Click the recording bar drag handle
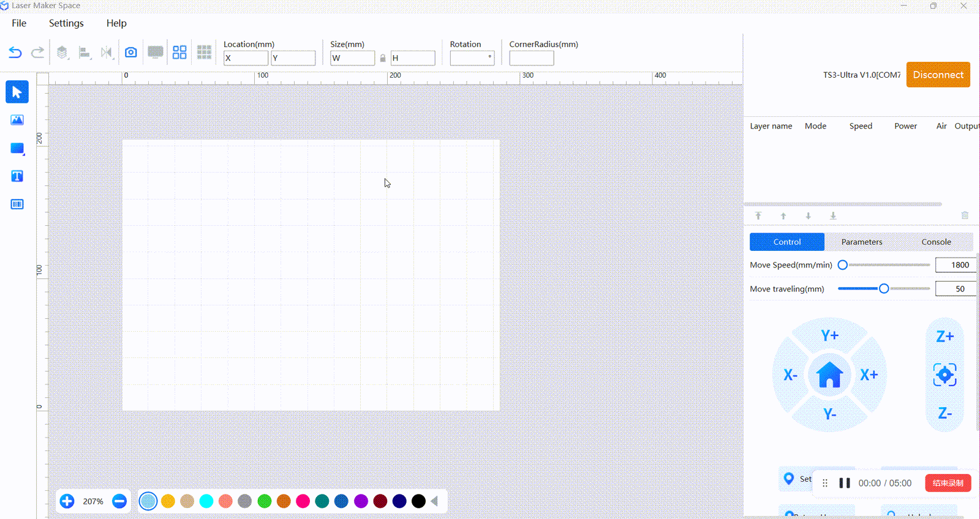 click(825, 483)
